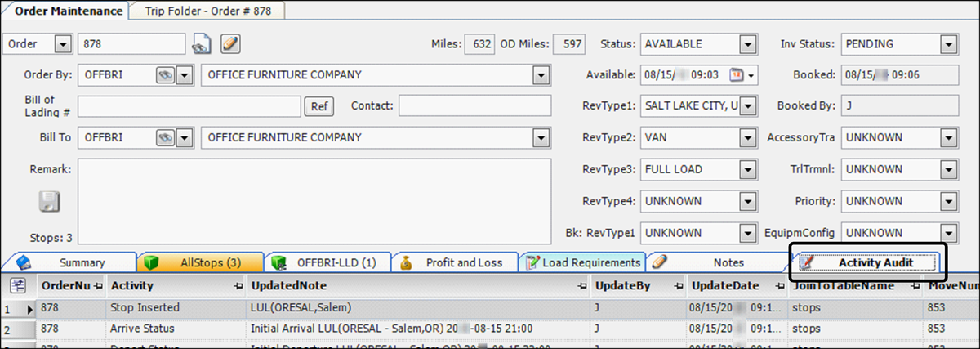
Task: Expand the RevType2 dropdown set to VAN
Action: click(747, 138)
